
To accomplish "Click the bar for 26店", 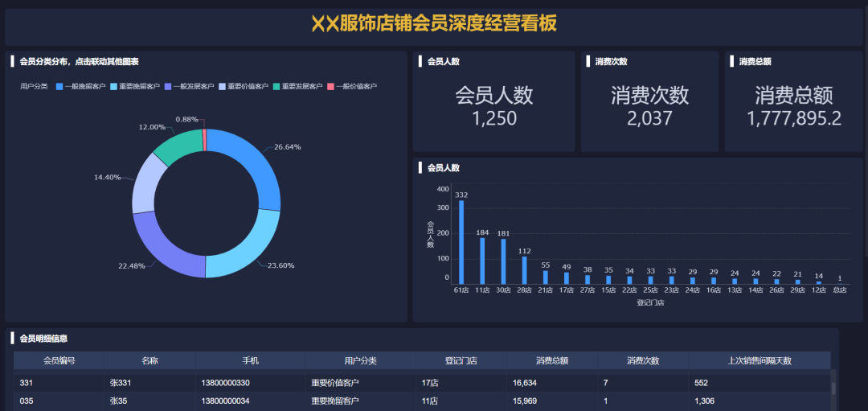I will pyautogui.click(x=776, y=282).
